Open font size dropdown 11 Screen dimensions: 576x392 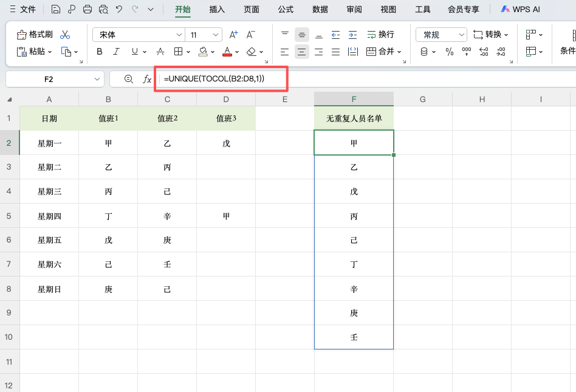point(215,35)
